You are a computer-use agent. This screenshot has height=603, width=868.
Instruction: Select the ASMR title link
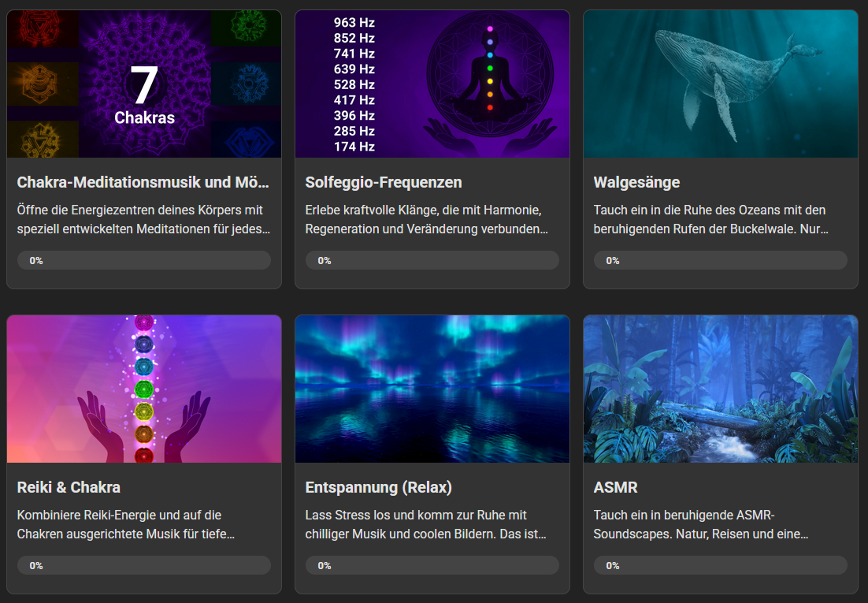[616, 487]
